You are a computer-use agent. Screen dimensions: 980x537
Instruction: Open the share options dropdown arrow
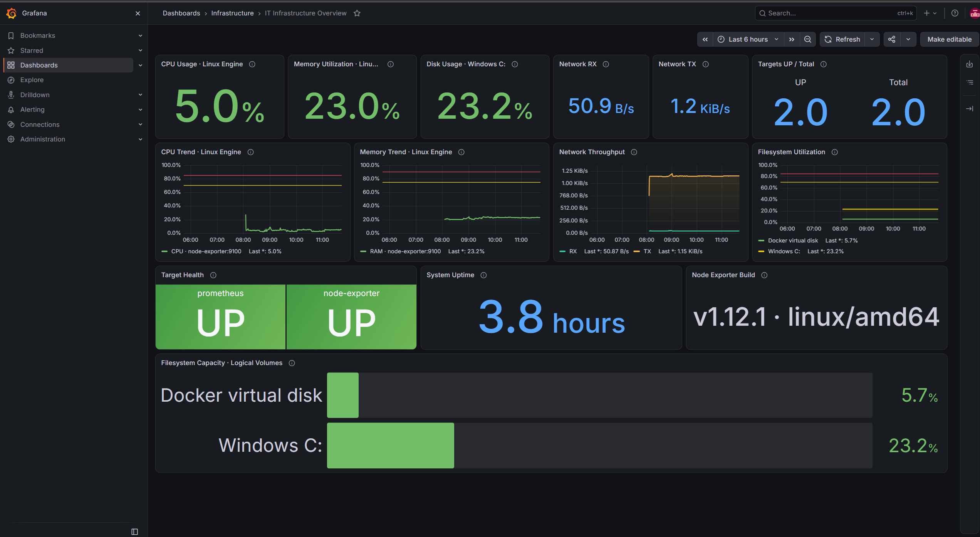(908, 39)
